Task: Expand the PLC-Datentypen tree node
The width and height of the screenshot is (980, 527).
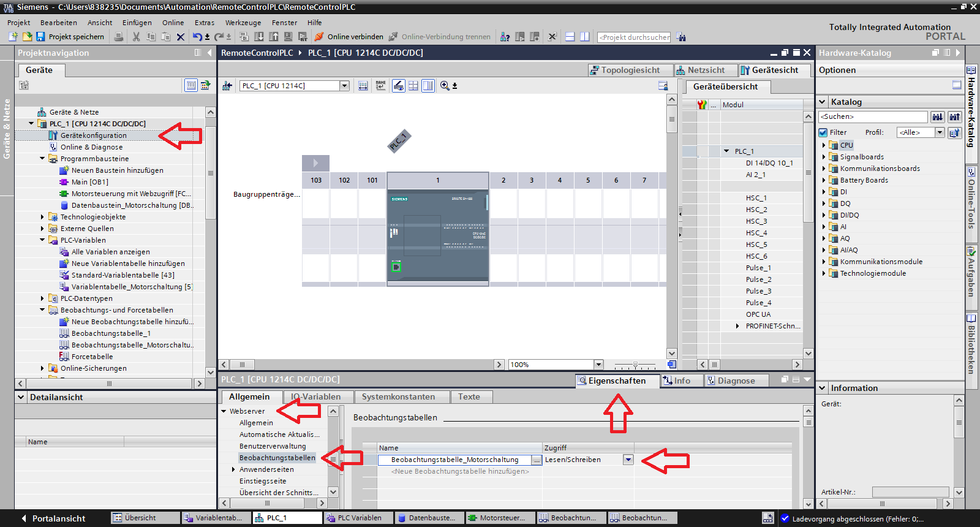Action: pos(42,298)
